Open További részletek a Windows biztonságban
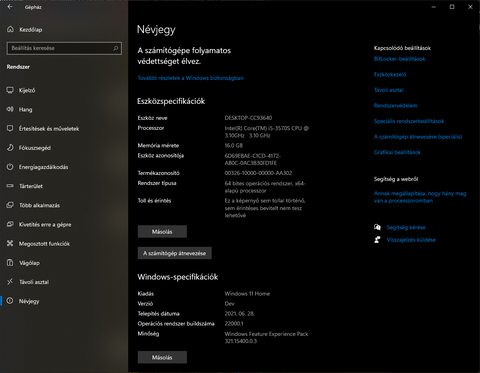This screenshot has height=373, width=480. (191, 78)
